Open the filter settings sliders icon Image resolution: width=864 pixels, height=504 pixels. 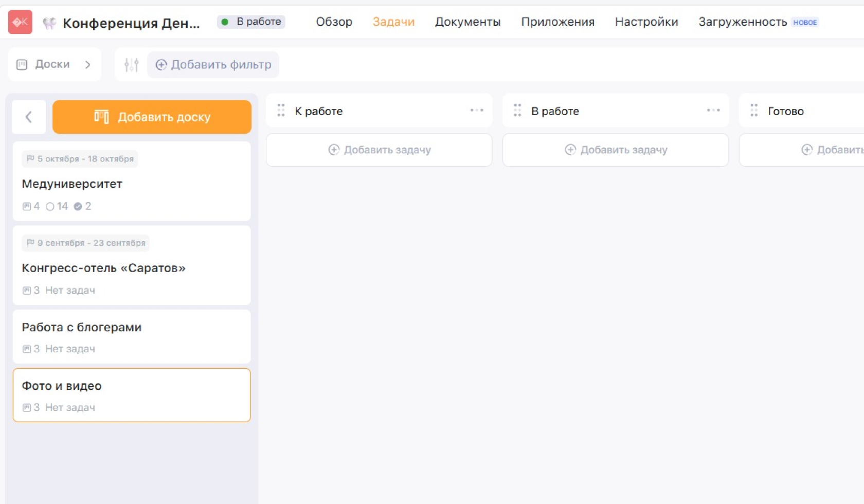(132, 64)
